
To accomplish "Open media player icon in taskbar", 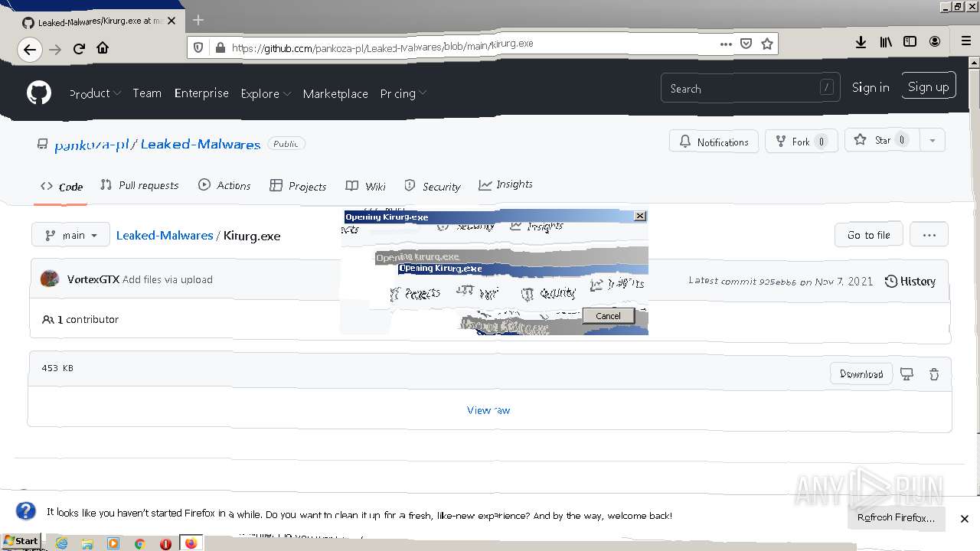I will 113,543.
